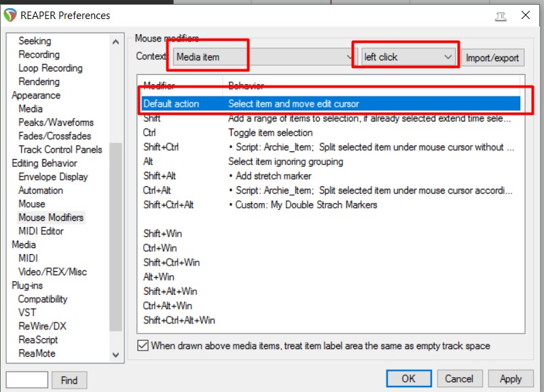
Task: Select Peaks/Waveforms in the tree
Action: click(56, 122)
